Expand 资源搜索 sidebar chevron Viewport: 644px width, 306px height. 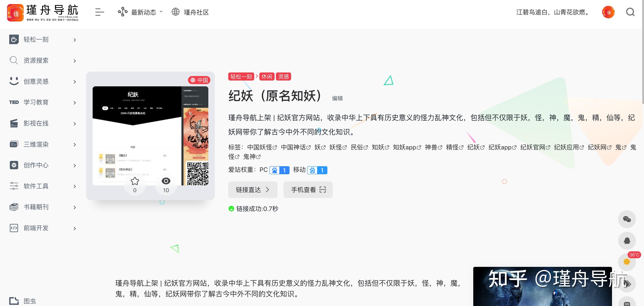click(x=75, y=61)
